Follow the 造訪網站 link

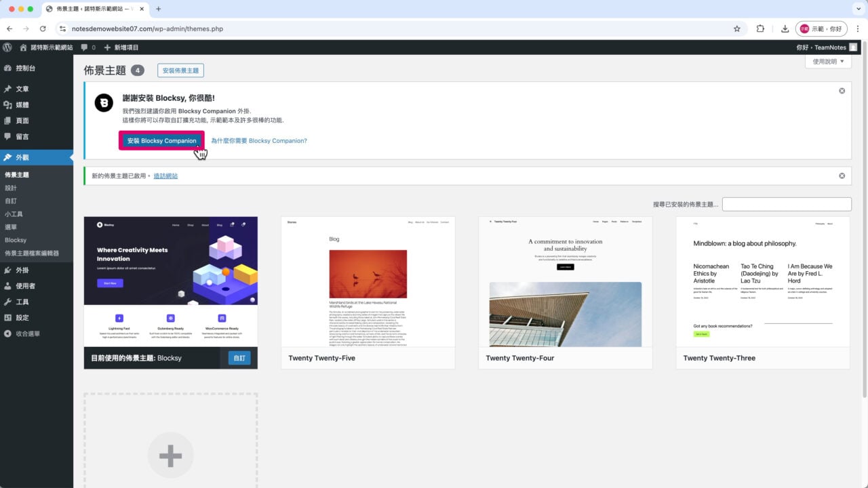165,176
